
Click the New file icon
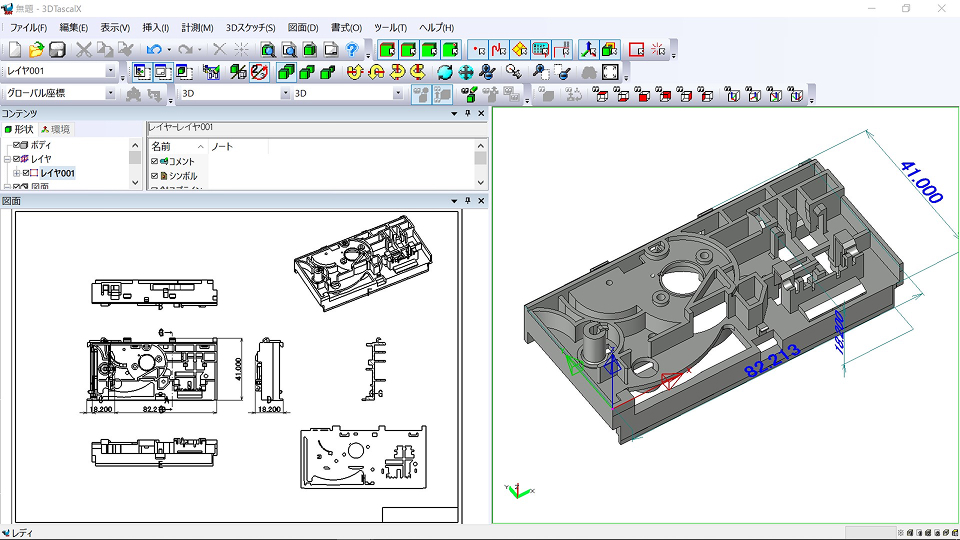coord(15,49)
